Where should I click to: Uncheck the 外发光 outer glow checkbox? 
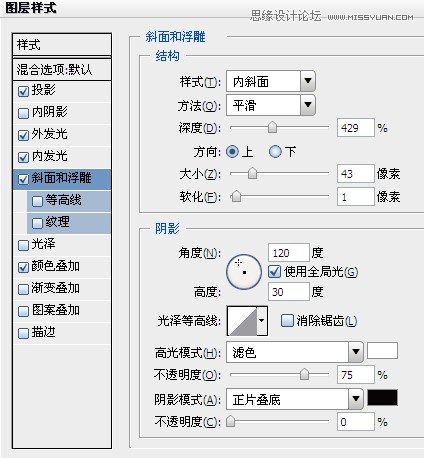coord(23,136)
